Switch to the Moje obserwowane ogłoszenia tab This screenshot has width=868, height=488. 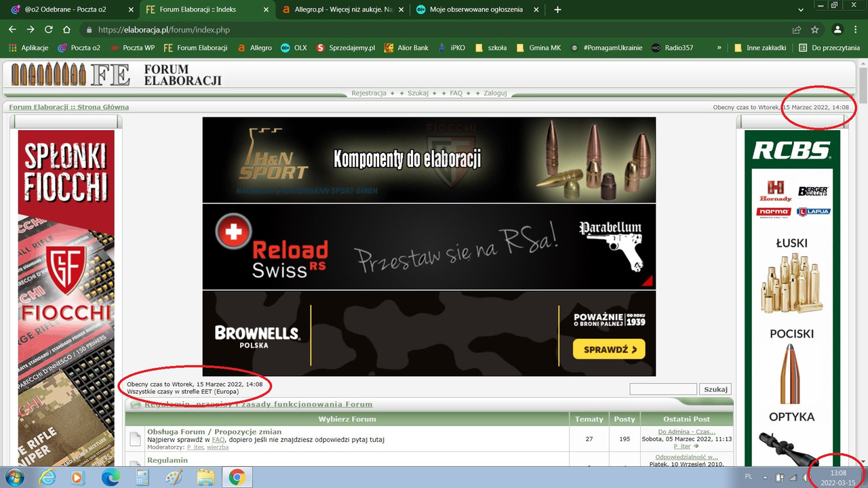click(477, 9)
